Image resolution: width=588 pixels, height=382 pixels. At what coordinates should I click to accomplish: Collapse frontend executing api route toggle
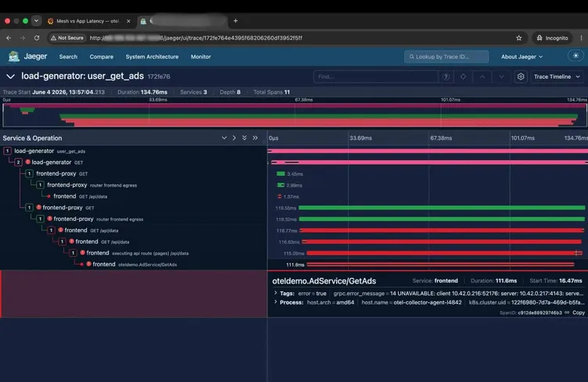pyautogui.click(x=73, y=253)
